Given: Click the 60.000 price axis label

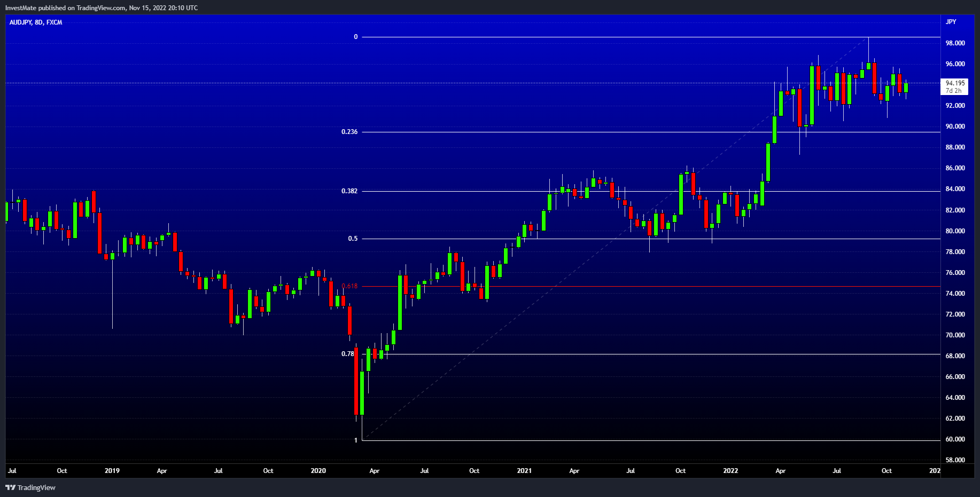Looking at the screenshot, I should [x=955, y=439].
